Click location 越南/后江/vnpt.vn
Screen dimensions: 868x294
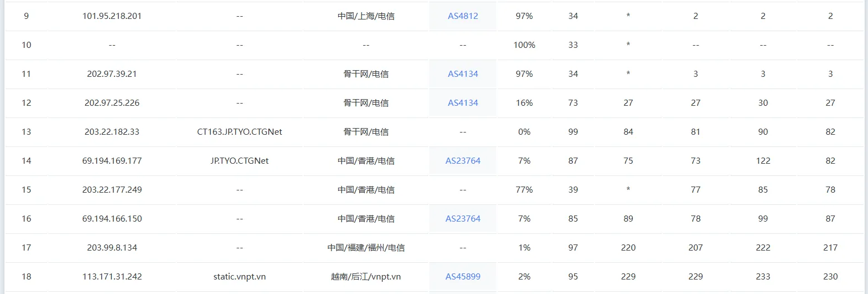tap(366, 277)
